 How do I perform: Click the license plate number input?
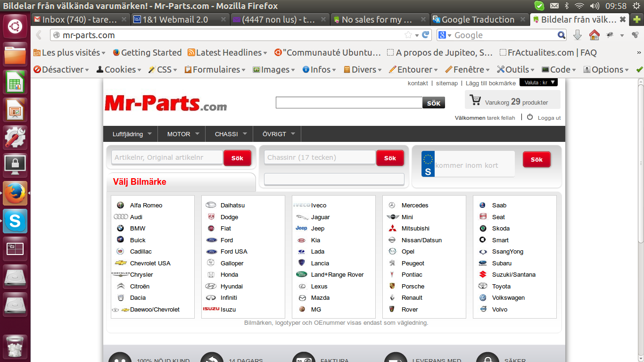coord(474,165)
